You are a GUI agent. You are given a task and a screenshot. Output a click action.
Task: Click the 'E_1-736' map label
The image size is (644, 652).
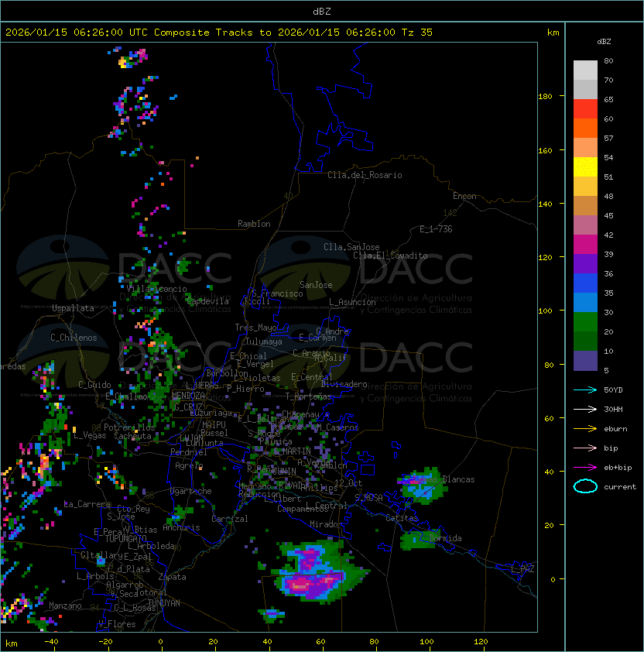pyautogui.click(x=436, y=229)
